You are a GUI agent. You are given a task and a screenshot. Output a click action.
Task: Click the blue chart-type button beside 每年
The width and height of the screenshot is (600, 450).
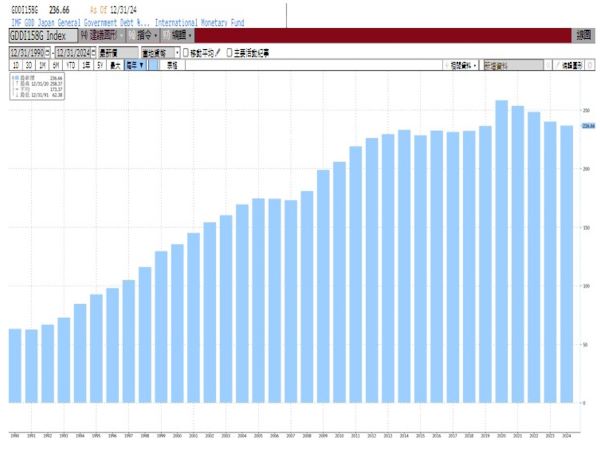[x=153, y=65]
